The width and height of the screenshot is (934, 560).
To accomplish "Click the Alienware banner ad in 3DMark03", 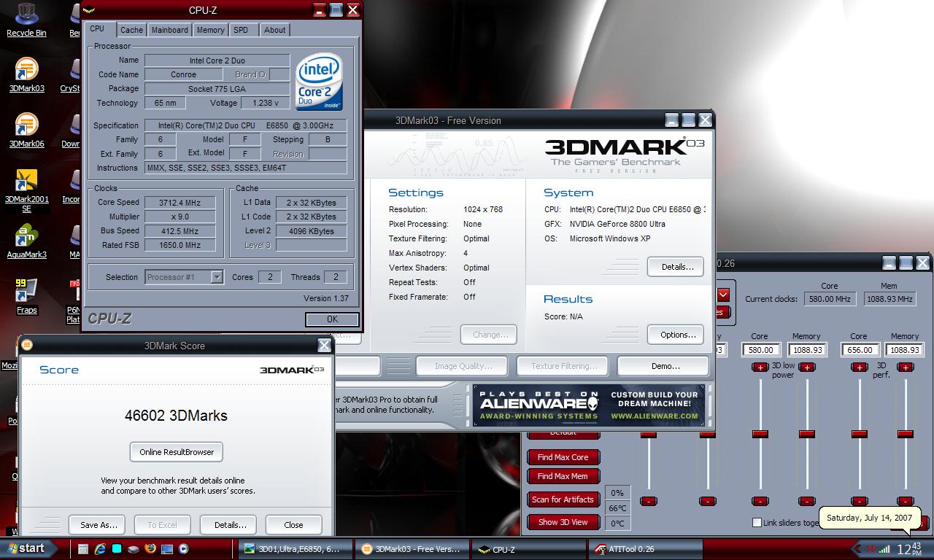I will click(x=589, y=405).
